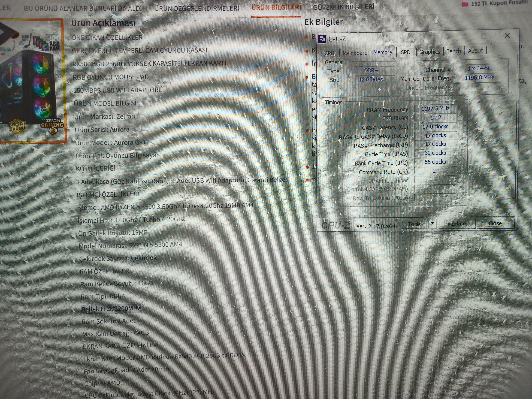Click the Ram Soketi: 2 Adet line

coord(109,321)
